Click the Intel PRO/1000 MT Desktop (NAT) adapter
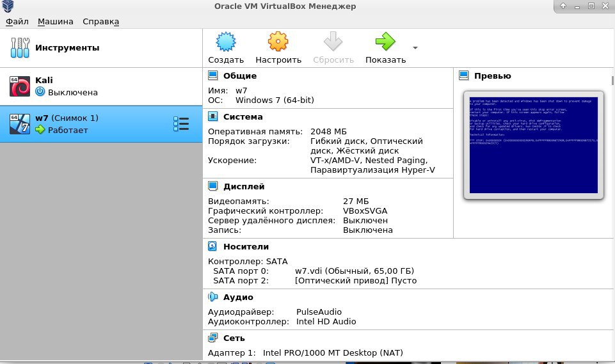615x364 pixels. click(333, 353)
